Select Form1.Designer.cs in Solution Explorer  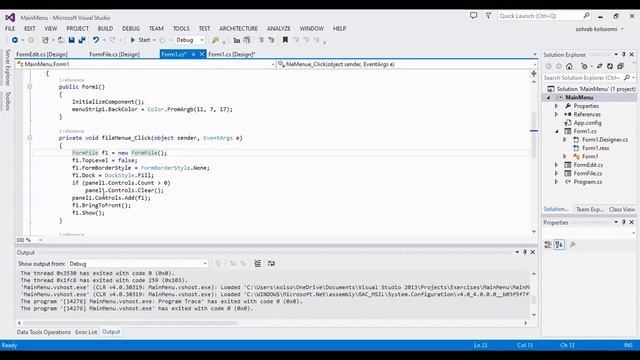pyautogui.click(x=605, y=140)
